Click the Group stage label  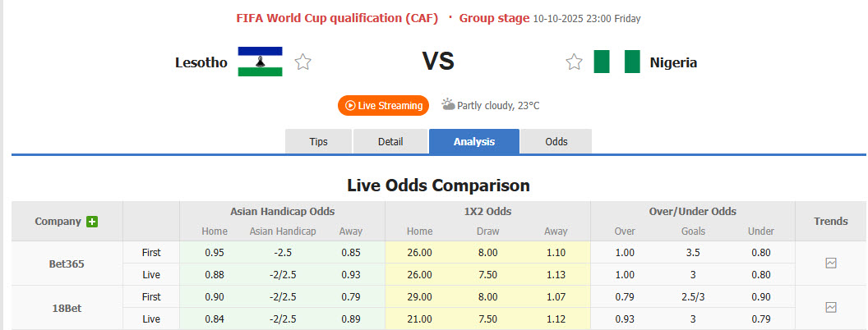tap(494, 18)
